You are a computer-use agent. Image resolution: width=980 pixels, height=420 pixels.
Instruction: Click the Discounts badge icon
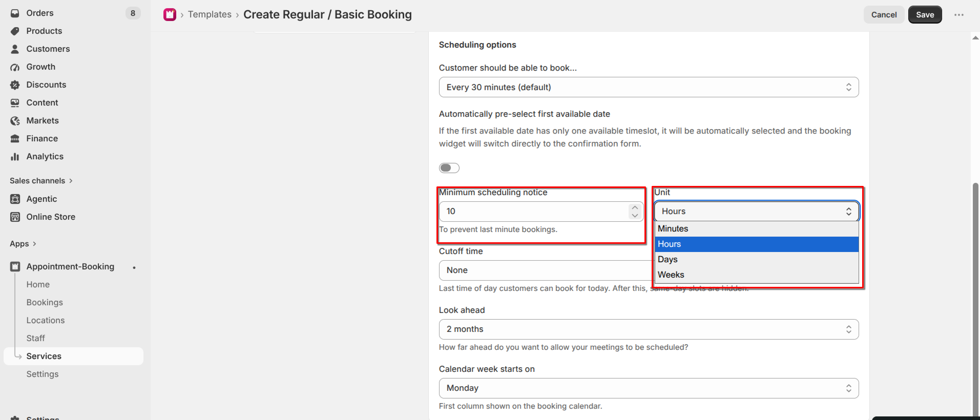tap(15, 85)
